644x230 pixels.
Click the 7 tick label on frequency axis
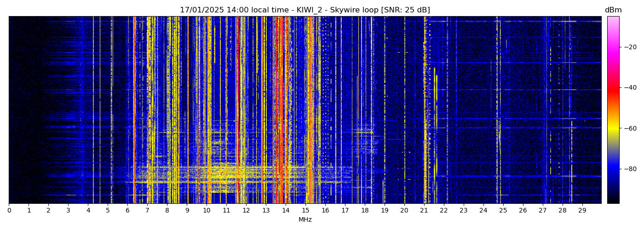point(147,210)
